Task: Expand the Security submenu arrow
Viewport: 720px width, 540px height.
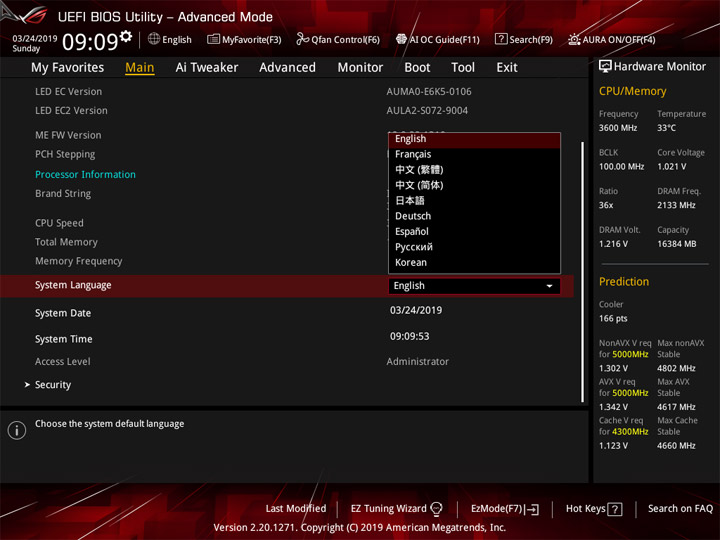Action: (27, 384)
